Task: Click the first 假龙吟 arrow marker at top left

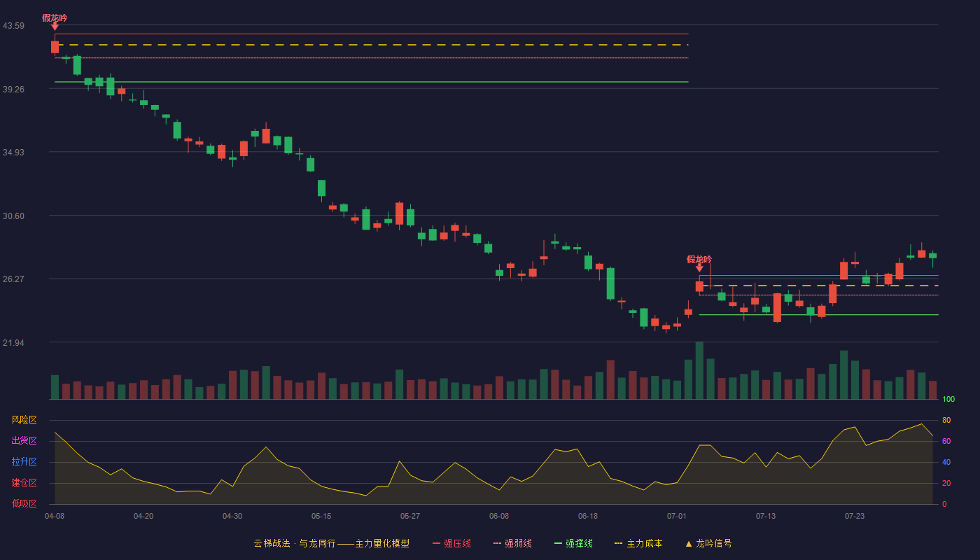Action: click(55, 27)
